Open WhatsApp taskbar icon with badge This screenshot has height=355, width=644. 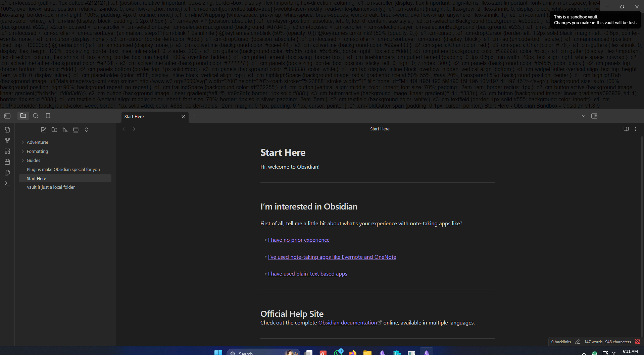pyautogui.click(x=338, y=352)
